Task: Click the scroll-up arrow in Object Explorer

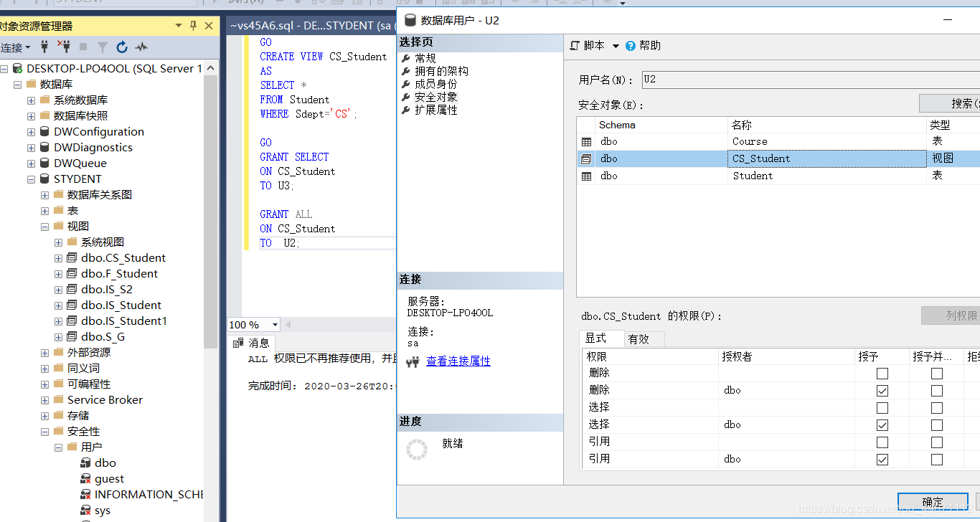Action: 210,68
